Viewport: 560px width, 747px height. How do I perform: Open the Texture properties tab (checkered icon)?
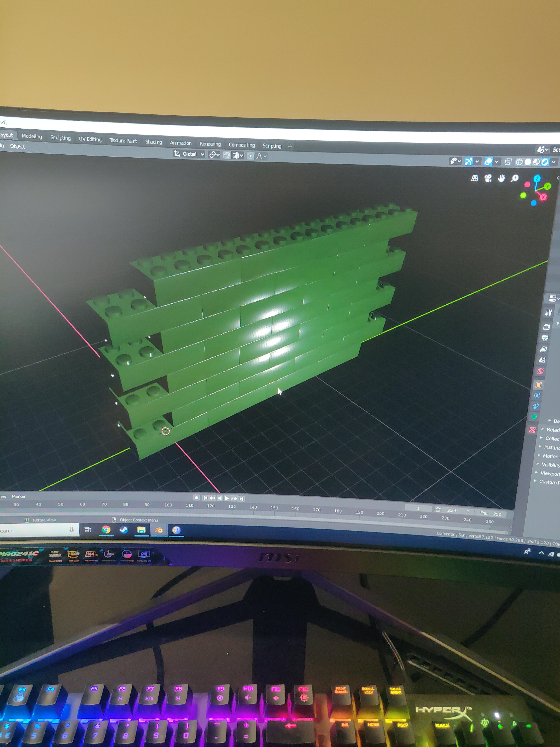coord(533,430)
